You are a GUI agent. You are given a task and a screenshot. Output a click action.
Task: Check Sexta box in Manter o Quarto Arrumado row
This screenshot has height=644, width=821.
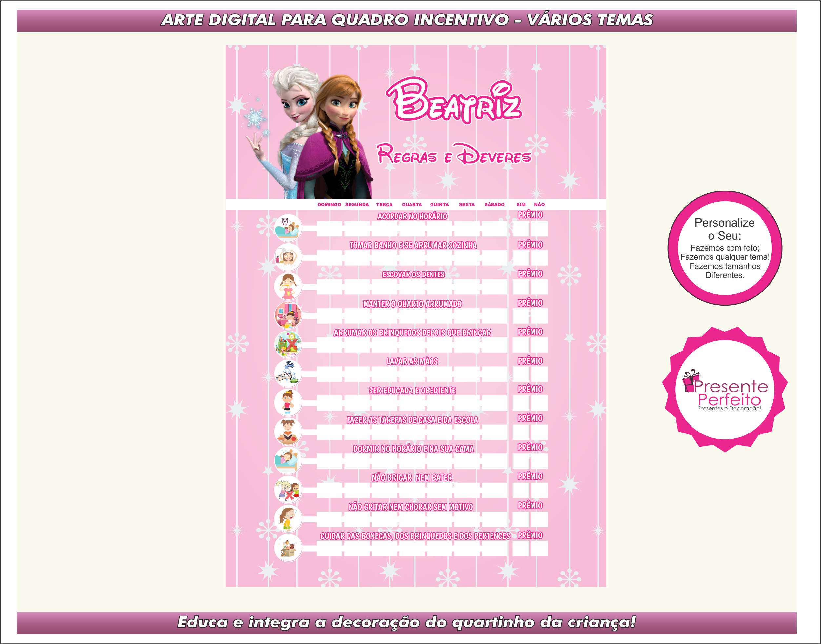click(x=467, y=316)
